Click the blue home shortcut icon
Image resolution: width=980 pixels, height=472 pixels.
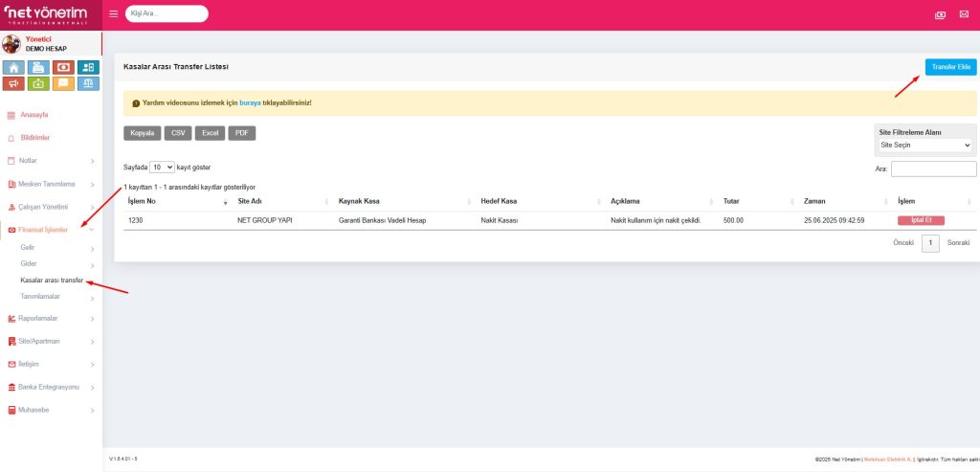13,67
